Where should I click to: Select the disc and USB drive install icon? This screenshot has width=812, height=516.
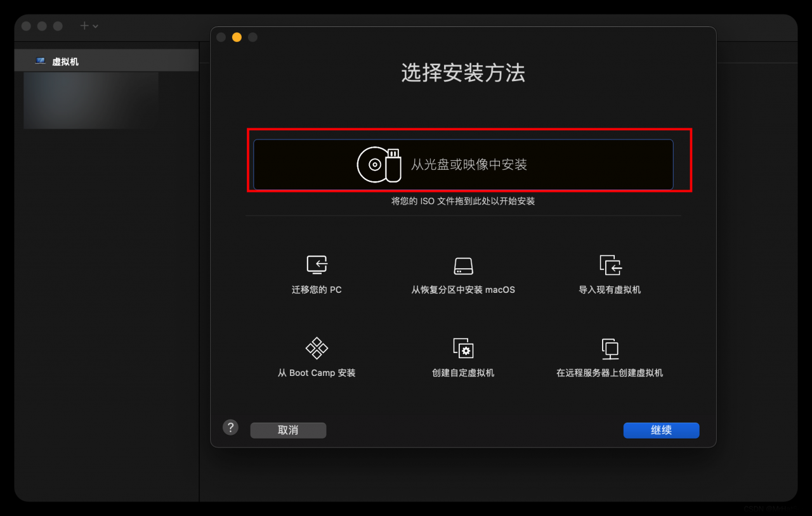tap(379, 164)
